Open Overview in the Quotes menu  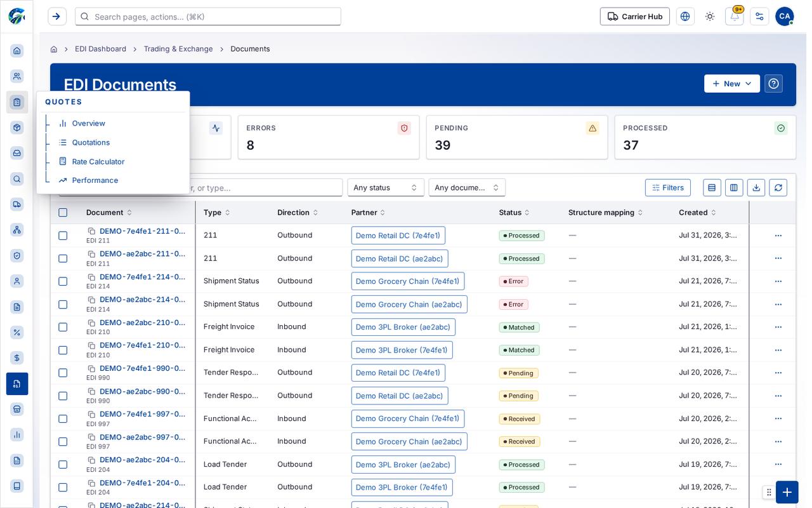click(x=89, y=123)
